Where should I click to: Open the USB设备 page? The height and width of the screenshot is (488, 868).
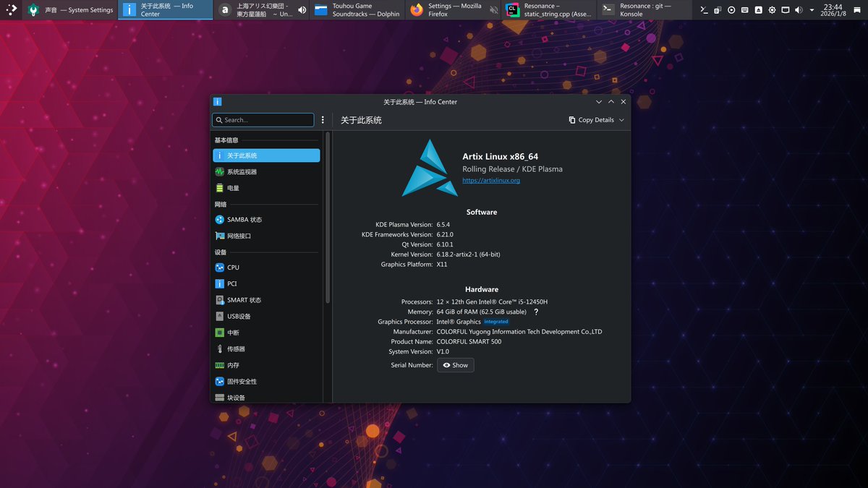coord(266,317)
